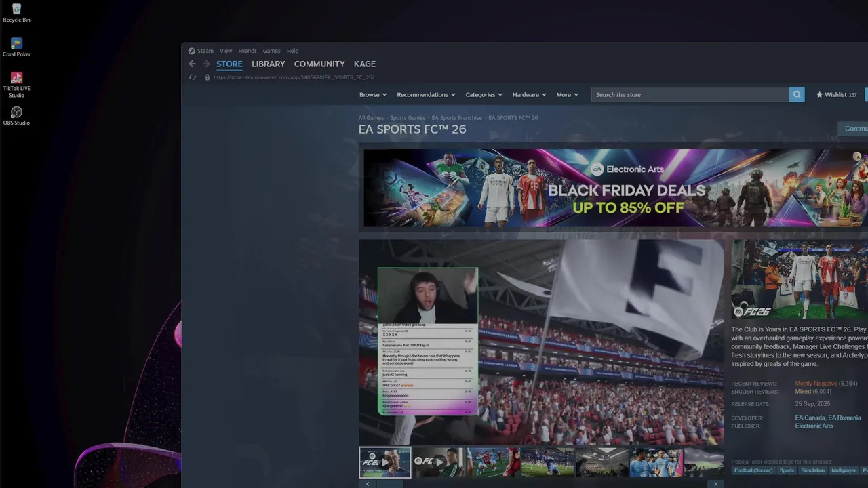Select the red-kit tackle screenshot thumbnail
Screen dimensions: 868x488
[493, 462]
